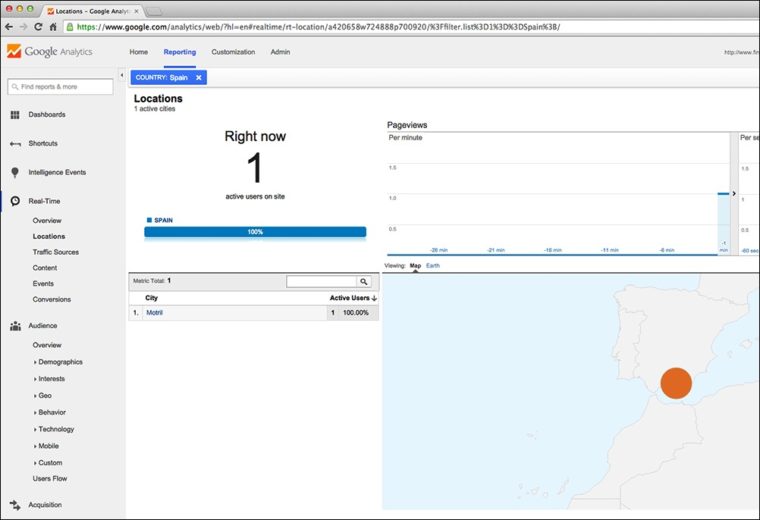Open Real-Time Events report
Image resolution: width=760 pixels, height=520 pixels.
43,284
